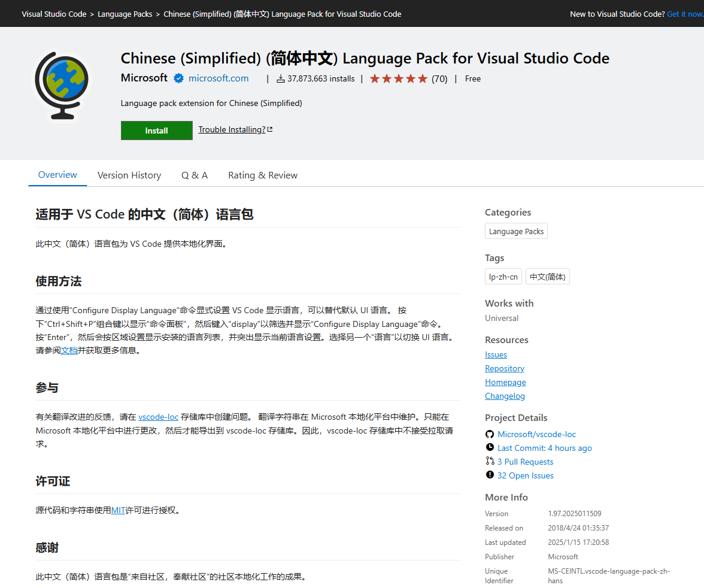Click the five-star rating icons
Viewport: 704px width, 588px height.
(398, 79)
